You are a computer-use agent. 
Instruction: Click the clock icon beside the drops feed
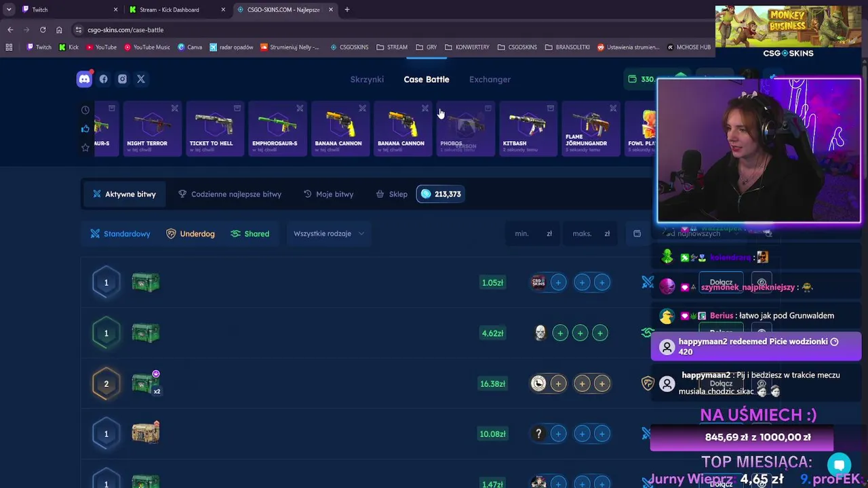[x=85, y=110]
